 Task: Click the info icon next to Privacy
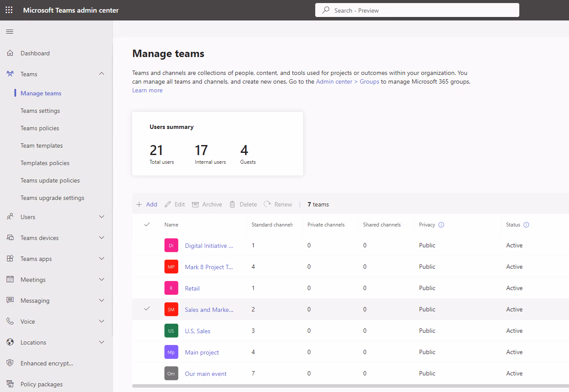(x=441, y=225)
